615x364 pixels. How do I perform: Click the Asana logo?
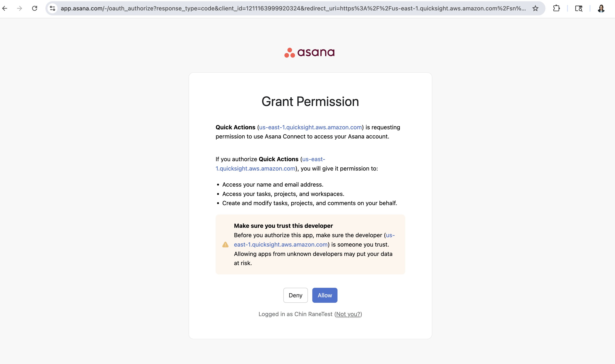pos(310,52)
